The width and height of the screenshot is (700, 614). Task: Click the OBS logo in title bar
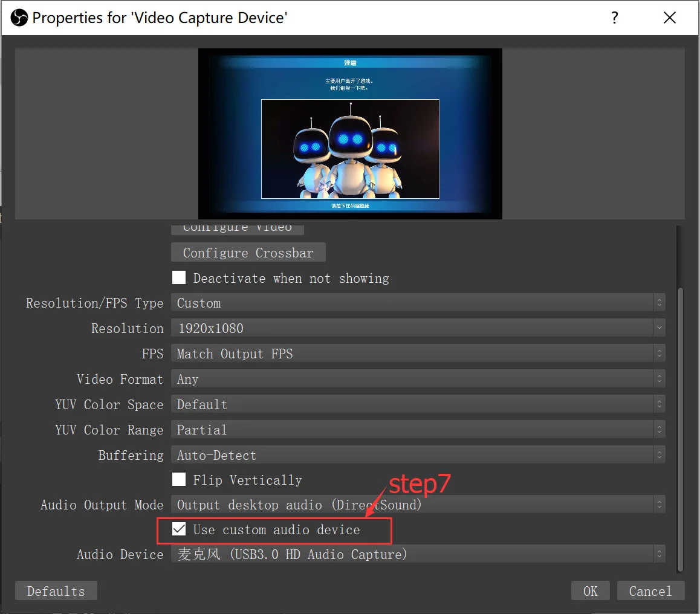(19, 18)
